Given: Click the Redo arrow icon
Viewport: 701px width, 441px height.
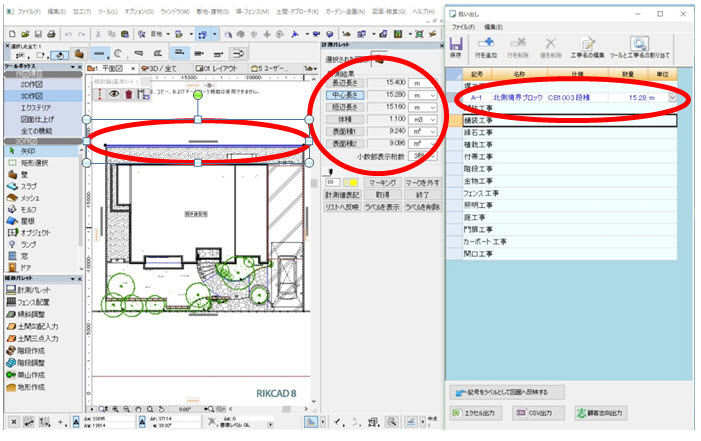Looking at the screenshot, I should click(81, 34).
